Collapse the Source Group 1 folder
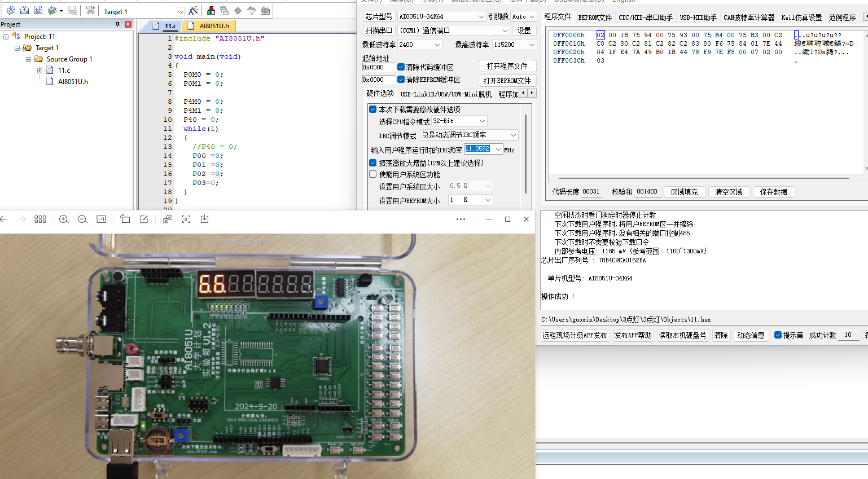The height and width of the screenshot is (479, 868). pyautogui.click(x=28, y=59)
